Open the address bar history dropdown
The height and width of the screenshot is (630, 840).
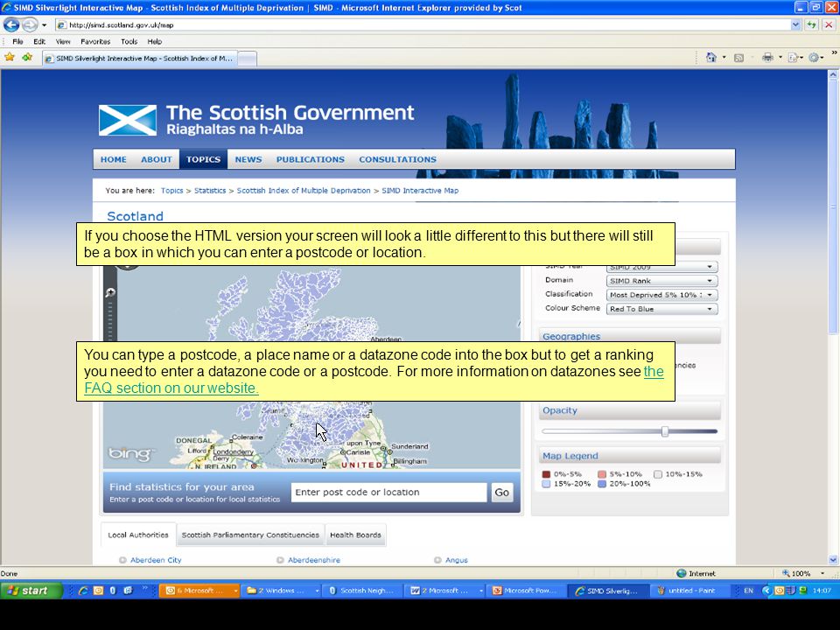point(795,24)
